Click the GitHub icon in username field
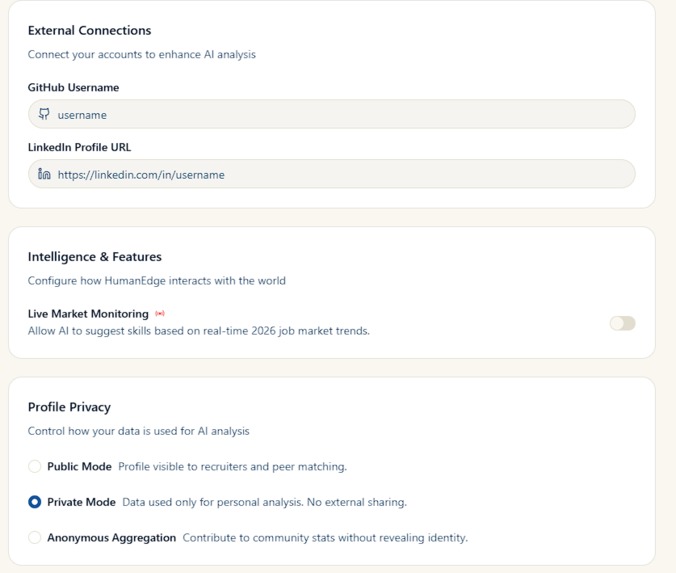Screen dimensions: 676x573 pyautogui.click(x=44, y=114)
